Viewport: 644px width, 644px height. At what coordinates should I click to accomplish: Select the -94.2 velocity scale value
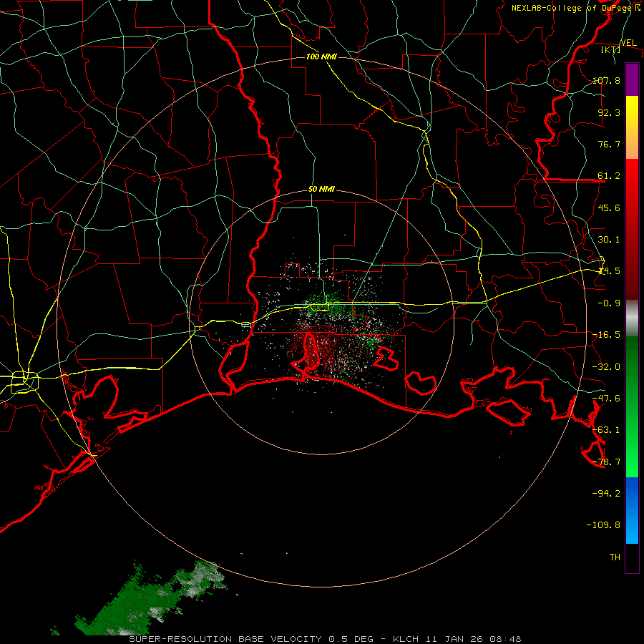click(x=606, y=494)
